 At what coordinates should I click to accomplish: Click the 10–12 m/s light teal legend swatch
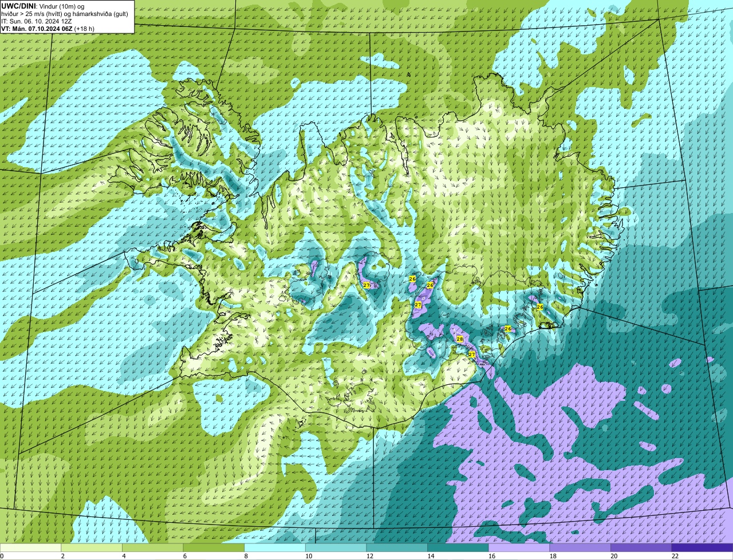pyautogui.click(x=336, y=547)
